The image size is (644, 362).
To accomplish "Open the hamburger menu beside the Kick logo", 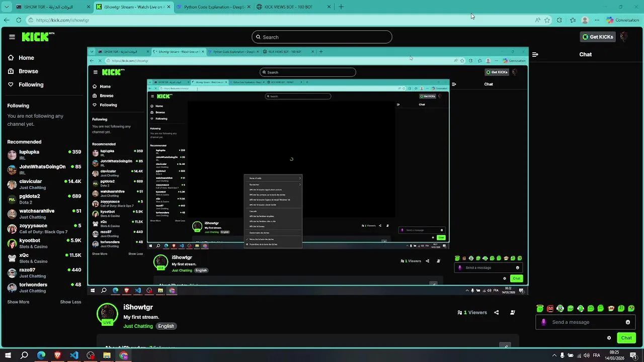I will pos(12,37).
